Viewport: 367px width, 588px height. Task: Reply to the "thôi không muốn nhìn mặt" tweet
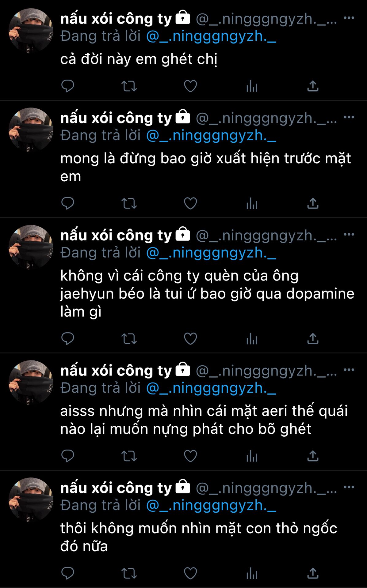(67, 573)
